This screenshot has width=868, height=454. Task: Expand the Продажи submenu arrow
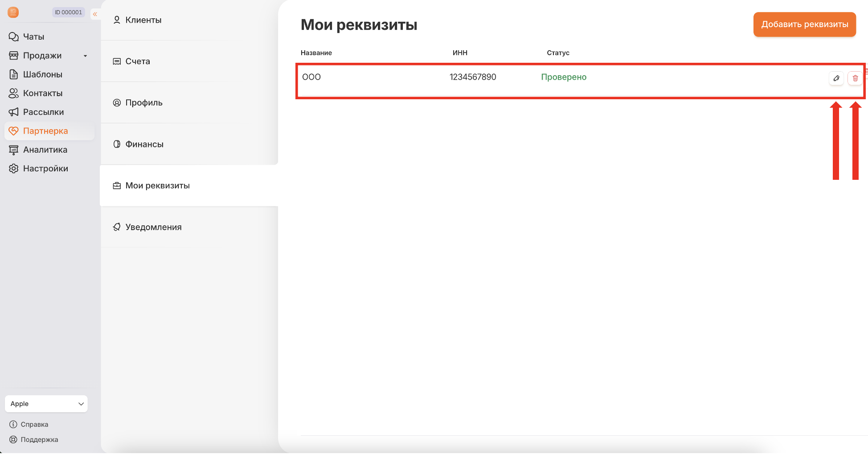coord(85,56)
